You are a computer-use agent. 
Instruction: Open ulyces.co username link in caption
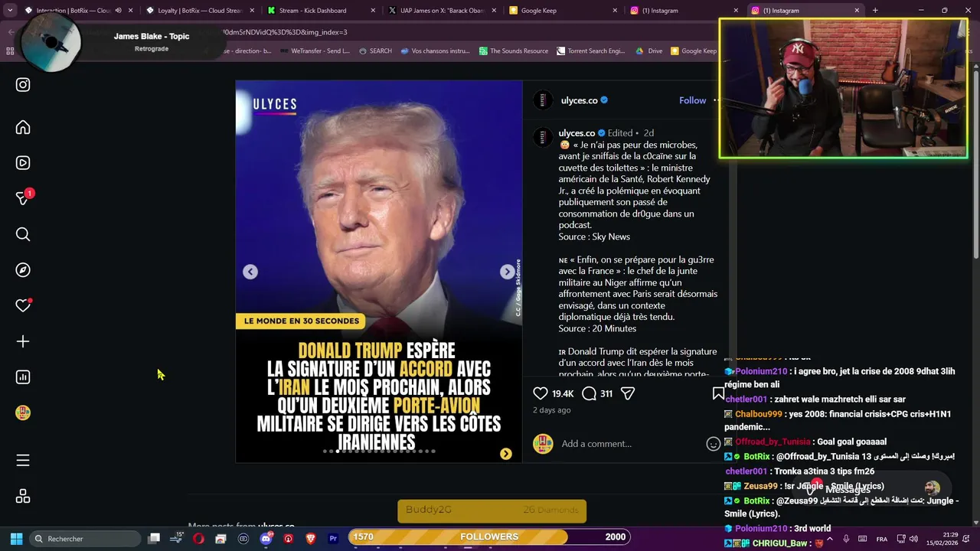point(577,133)
